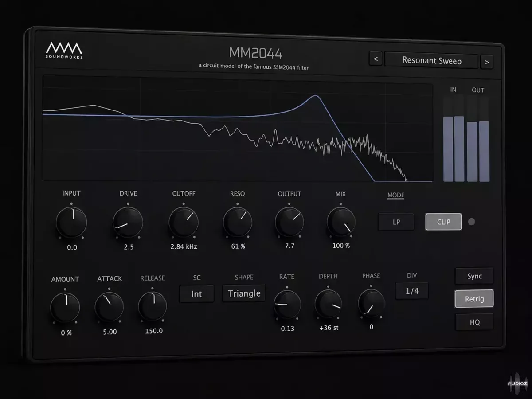Click the OUT level meter
Image resolution: width=532 pixels, height=399 pixels.
point(478,138)
